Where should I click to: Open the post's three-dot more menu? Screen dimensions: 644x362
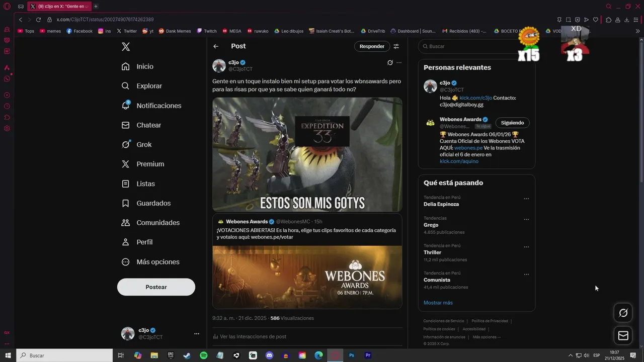(x=399, y=63)
